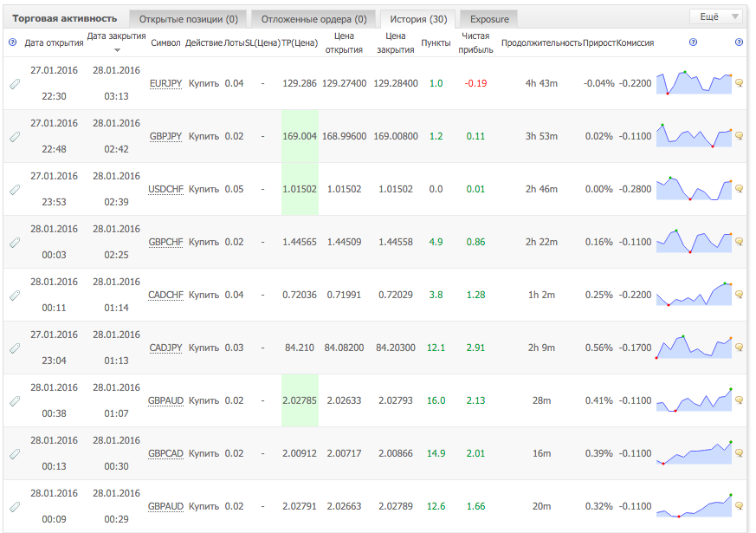Open attachment icon for EURJPY row
Screen dimensions: 756x533
pos(15,84)
